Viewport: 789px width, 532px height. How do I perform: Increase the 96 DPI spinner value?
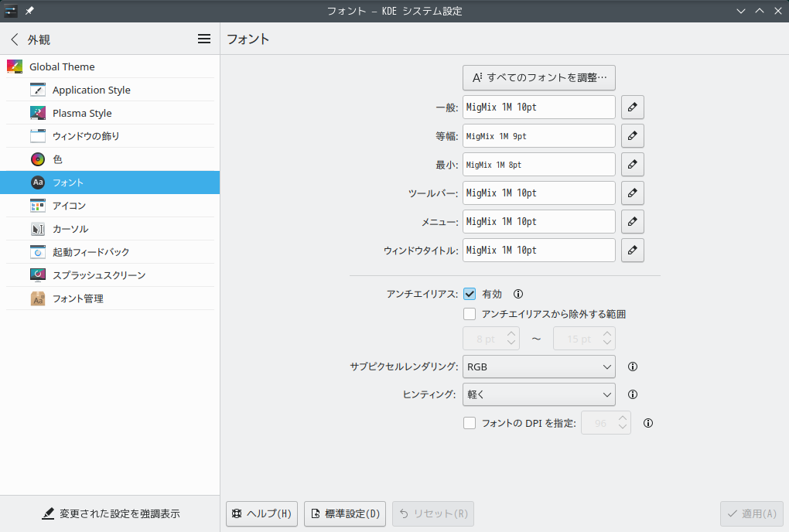click(623, 418)
